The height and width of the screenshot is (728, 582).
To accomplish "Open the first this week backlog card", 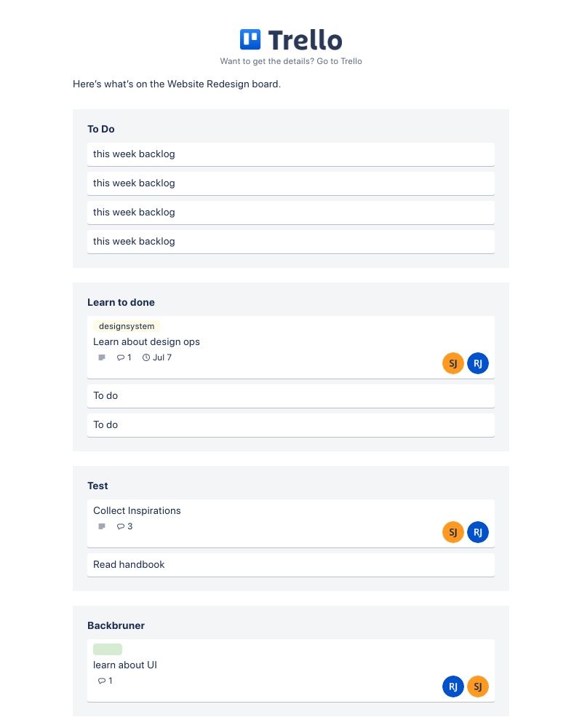I will (x=134, y=154).
